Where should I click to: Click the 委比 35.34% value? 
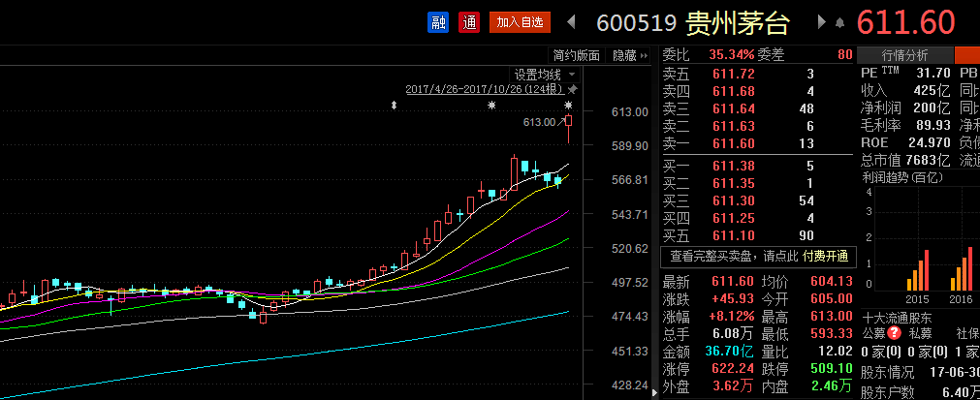[731, 55]
